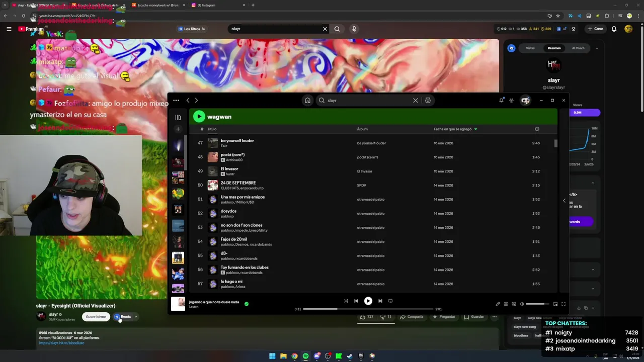Collapse the vidIQ panel chevron
Image resolution: width=644 pixels, height=362 pixels.
[597, 48]
